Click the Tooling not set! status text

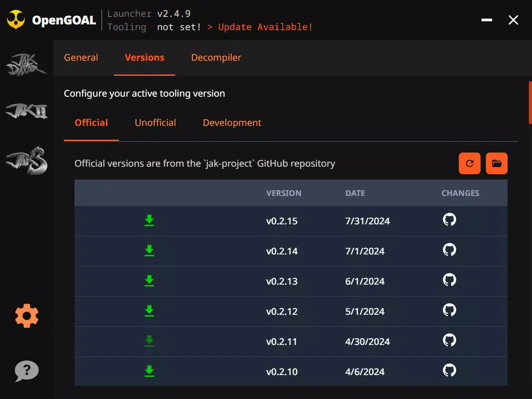(x=155, y=27)
